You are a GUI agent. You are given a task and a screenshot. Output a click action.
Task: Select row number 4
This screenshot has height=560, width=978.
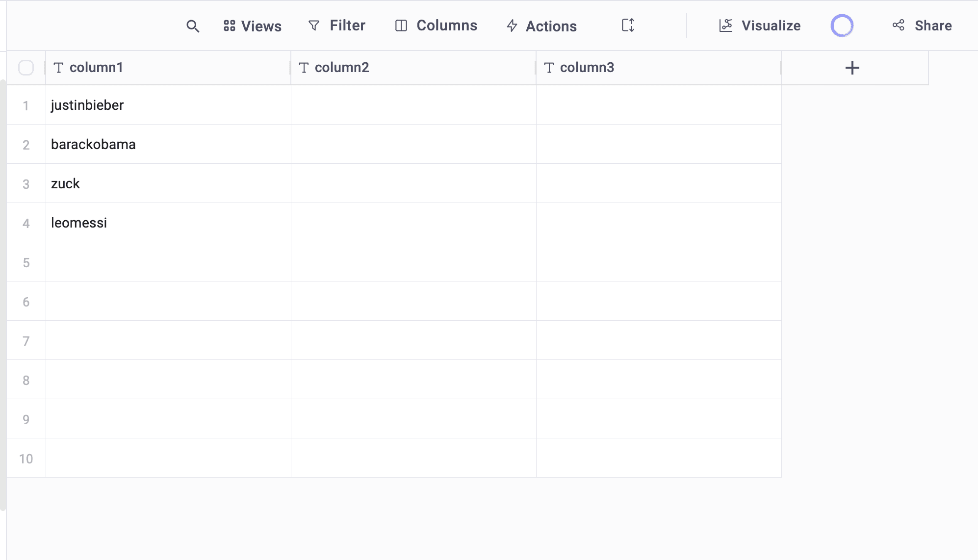pyautogui.click(x=26, y=223)
